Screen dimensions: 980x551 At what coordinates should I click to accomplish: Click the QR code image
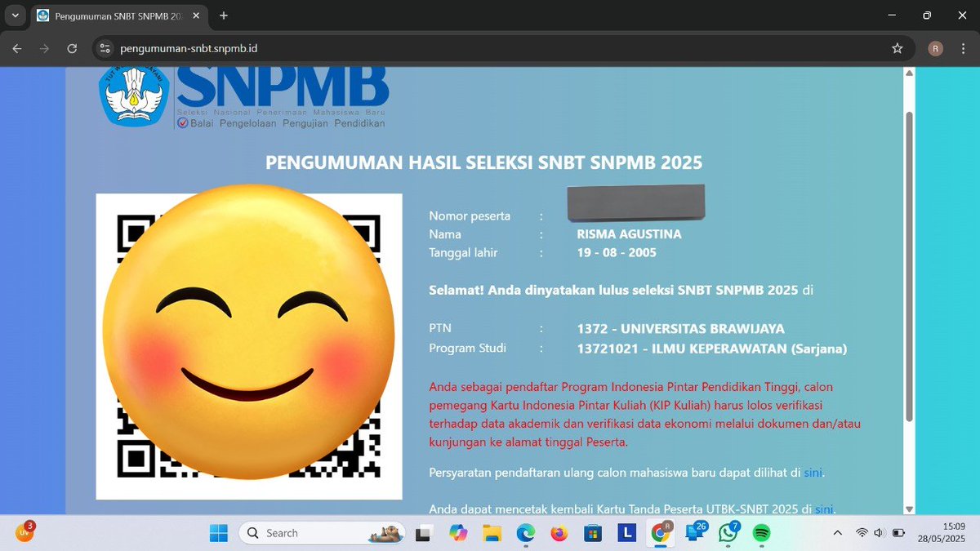tap(249, 346)
